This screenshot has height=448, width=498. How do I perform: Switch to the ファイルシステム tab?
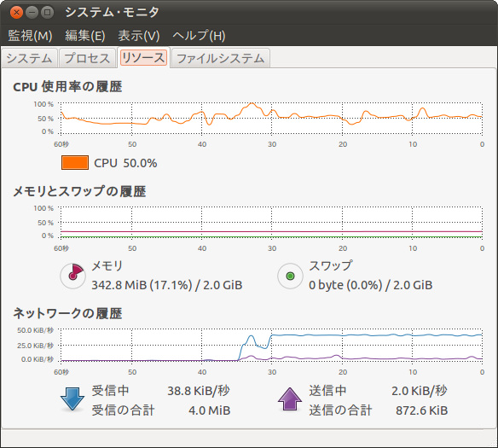point(220,58)
